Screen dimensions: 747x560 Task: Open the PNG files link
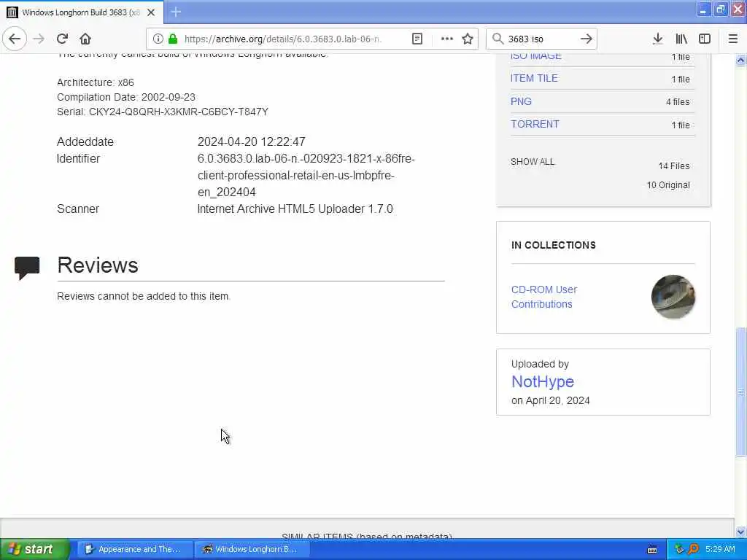tap(521, 101)
